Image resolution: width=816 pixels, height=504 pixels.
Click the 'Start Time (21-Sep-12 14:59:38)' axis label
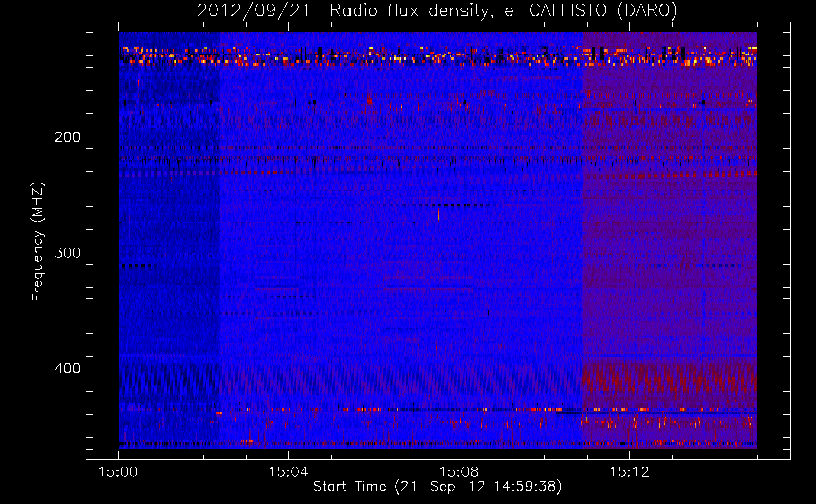(x=437, y=487)
